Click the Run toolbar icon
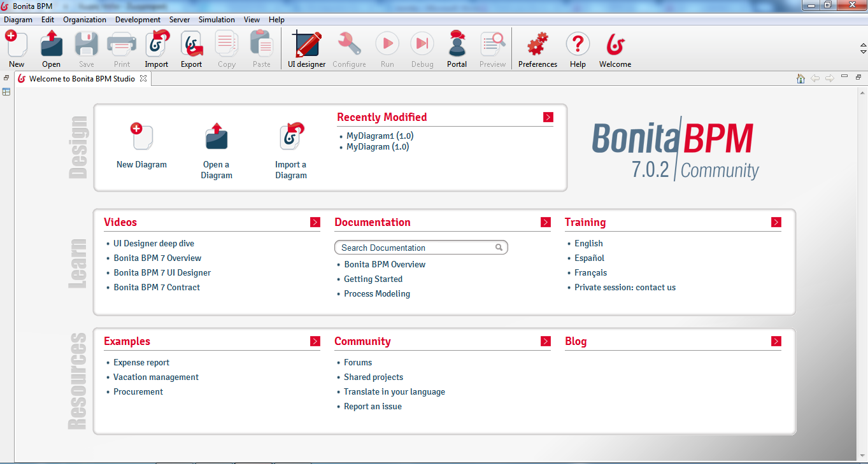The image size is (868, 464). (387, 44)
